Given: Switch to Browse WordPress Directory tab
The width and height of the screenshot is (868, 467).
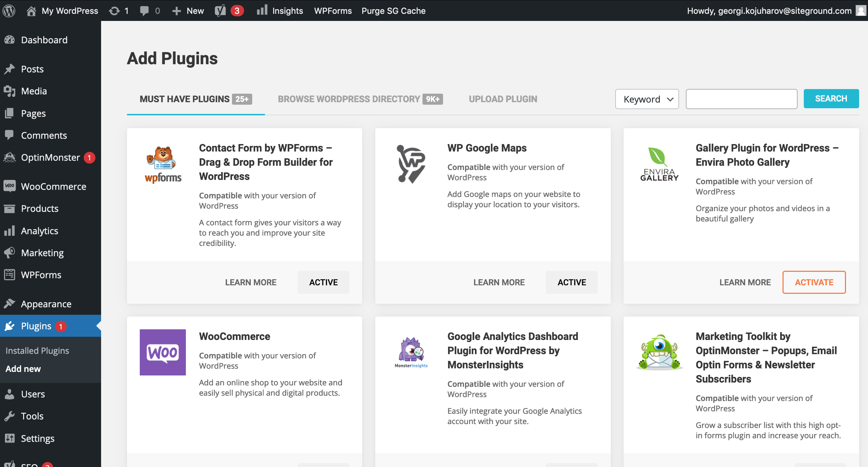Looking at the screenshot, I should (x=360, y=99).
